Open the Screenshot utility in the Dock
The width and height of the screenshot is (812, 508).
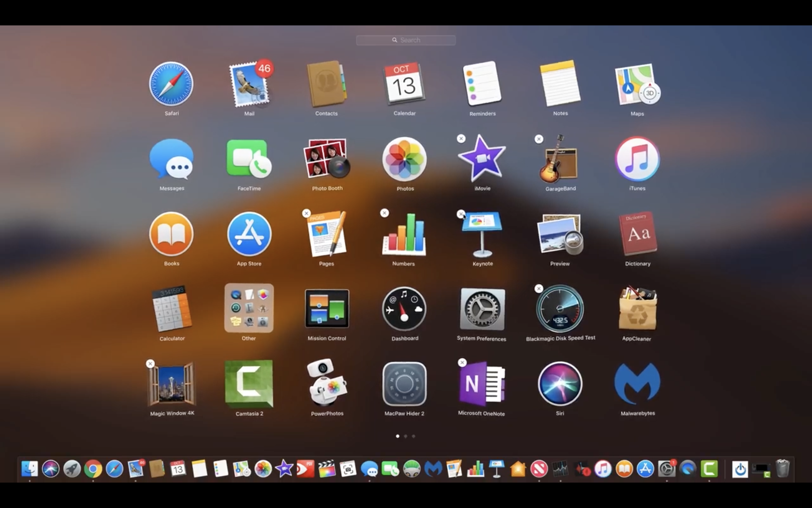tap(348, 468)
